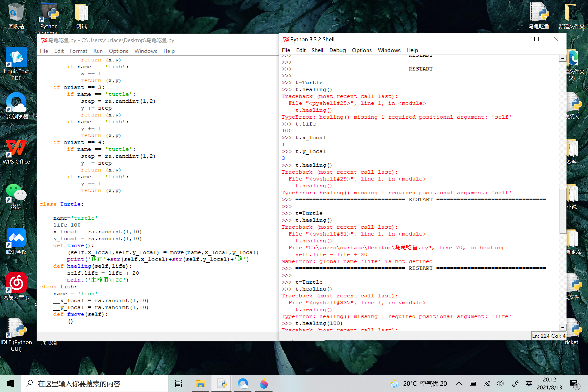
Task: Click the Shell scrollbar up arrow
Action: pyautogui.click(x=562, y=58)
